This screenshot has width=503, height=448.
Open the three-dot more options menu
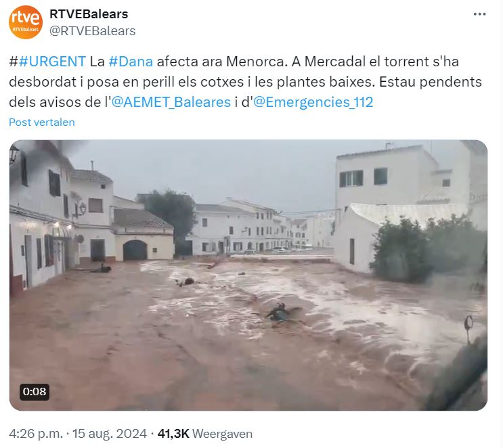coord(479,14)
